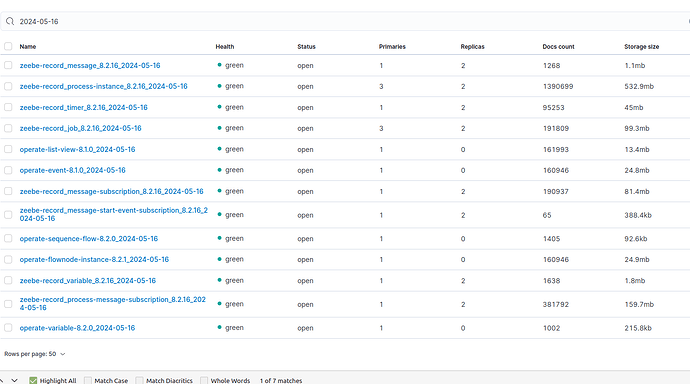Open zeebe-record_timer_8.2.16_2024-05-16 index
The height and width of the screenshot is (384, 690).
[84, 107]
